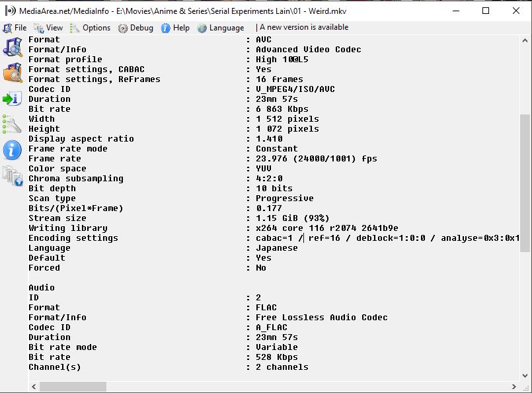Screen dimensions: 532x393
Task: Click the horizontal scrollbar right arrow
Action: 513,386
